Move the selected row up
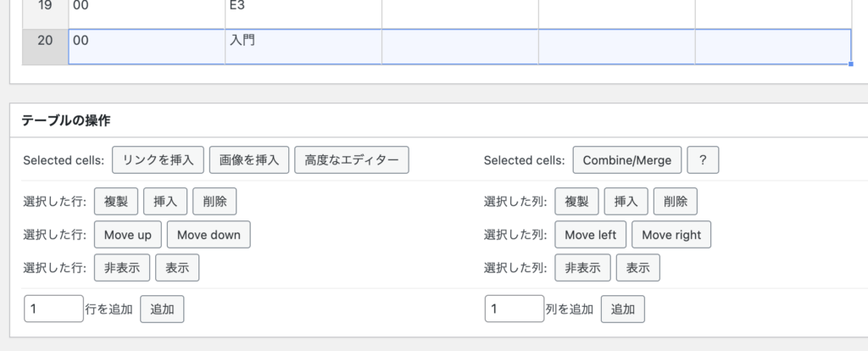This screenshot has width=868, height=351. coord(128,235)
